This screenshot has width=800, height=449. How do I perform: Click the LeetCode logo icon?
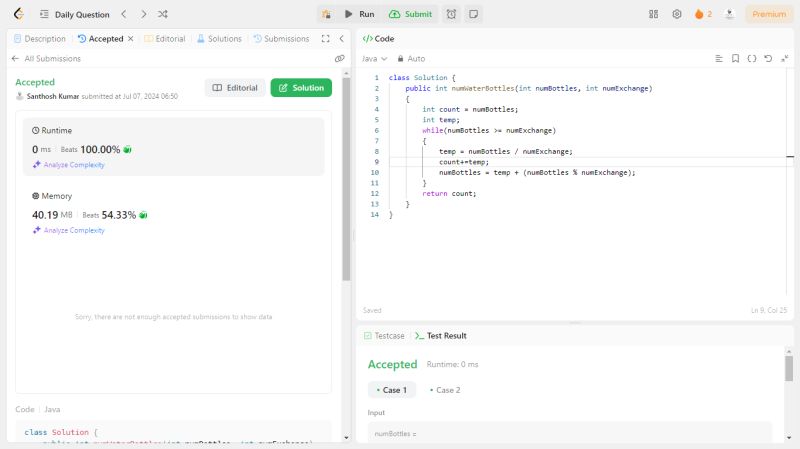pos(19,14)
